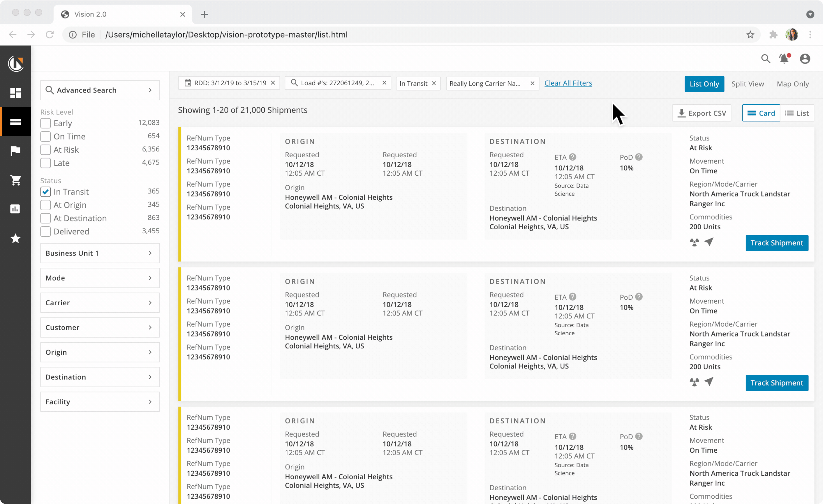
Task: Click the ETA help icon in first card
Action: [572, 157]
